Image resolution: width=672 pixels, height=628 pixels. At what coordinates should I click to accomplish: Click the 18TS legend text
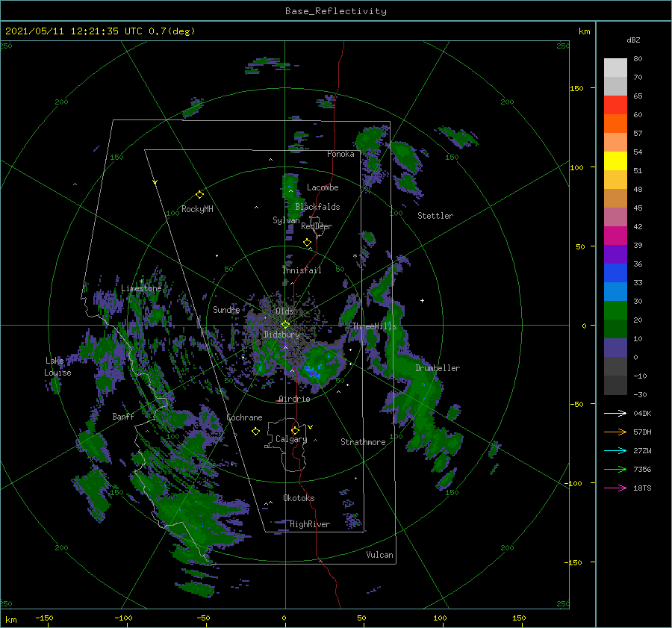pos(642,488)
